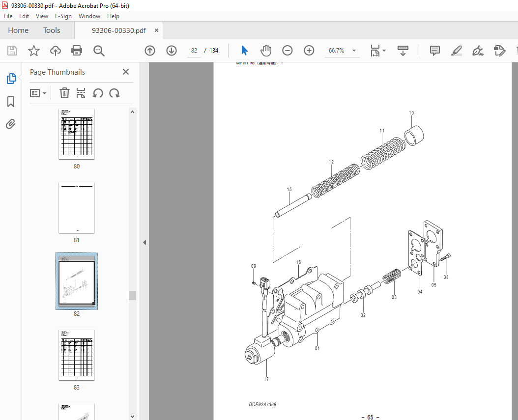
Task: Print the document
Action: (x=77, y=51)
